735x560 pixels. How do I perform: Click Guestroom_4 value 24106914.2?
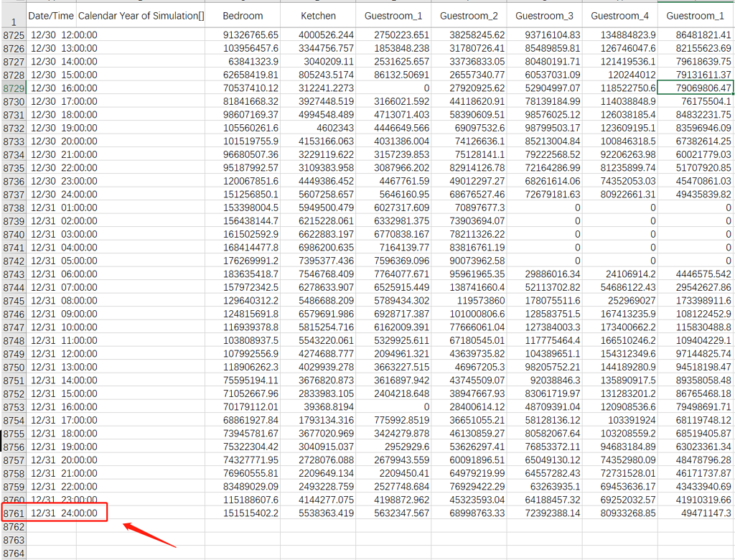coord(619,274)
